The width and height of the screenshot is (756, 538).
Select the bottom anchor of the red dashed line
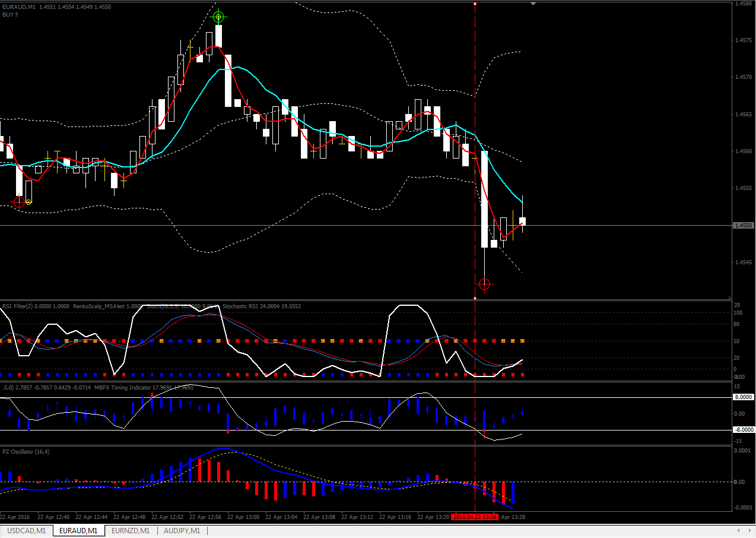[x=475, y=298]
